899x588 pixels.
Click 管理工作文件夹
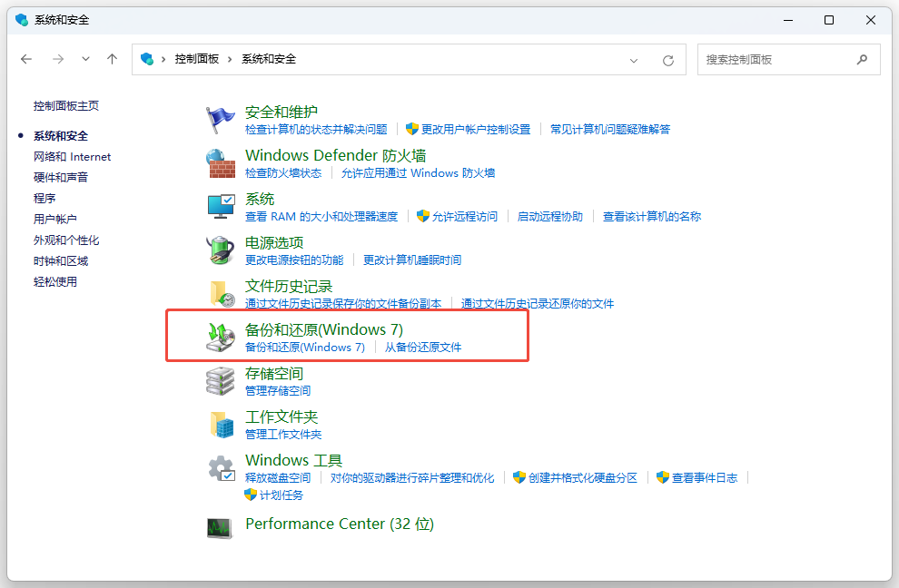[x=283, y=435]
